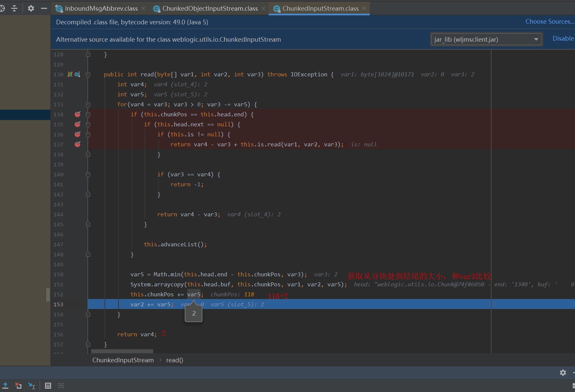Click the Choose Sources... link
This screenshot has height=392, width=575.
coord(550,21)
